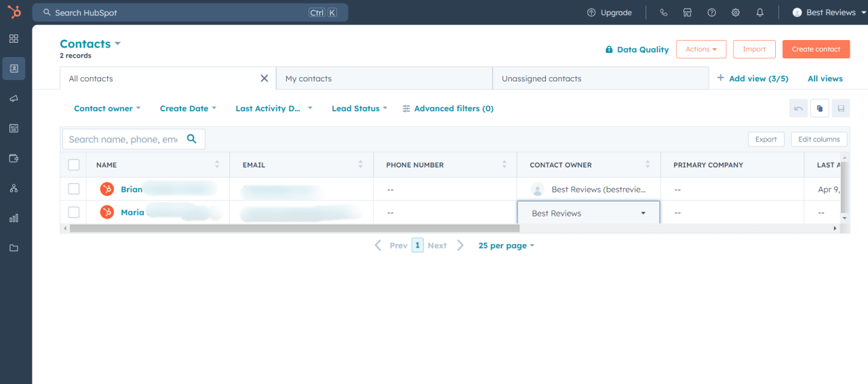Click the horizontal table scrollbar
The image size is (868, 384).
click(294, 229)
